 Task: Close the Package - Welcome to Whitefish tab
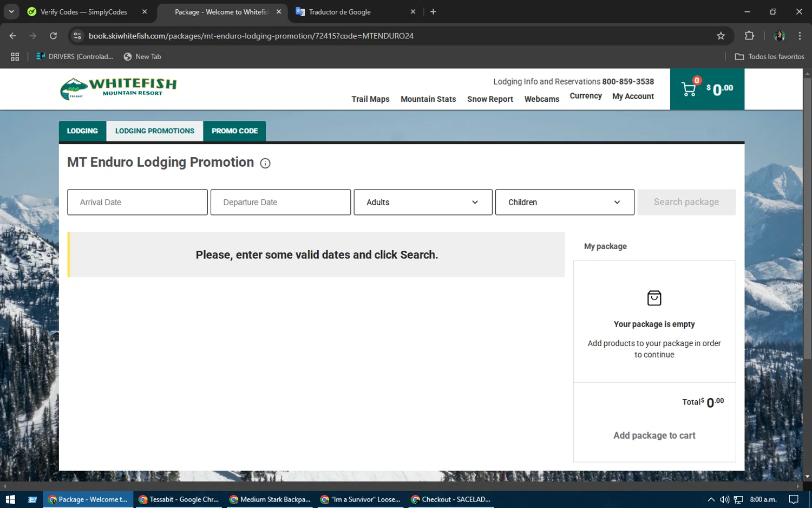coord(279,12)
